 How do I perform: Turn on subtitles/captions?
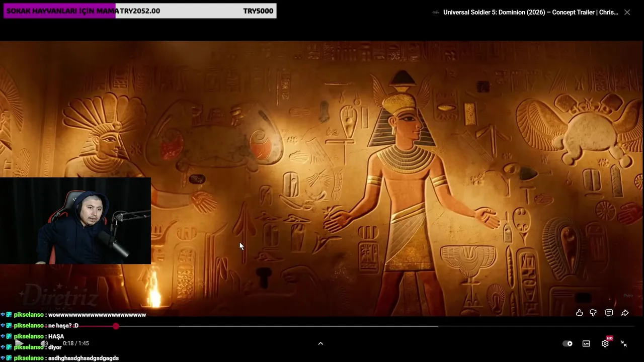[586, 343]
